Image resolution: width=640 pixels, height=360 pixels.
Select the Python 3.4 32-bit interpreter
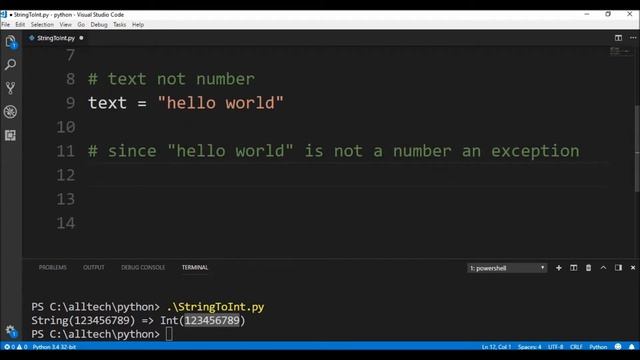click(54, 347)
